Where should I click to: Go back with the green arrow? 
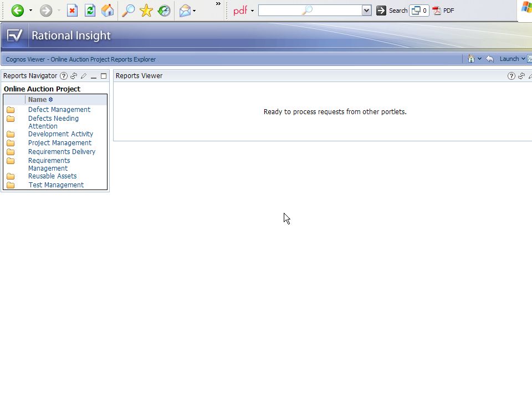(x=17, y=11)
